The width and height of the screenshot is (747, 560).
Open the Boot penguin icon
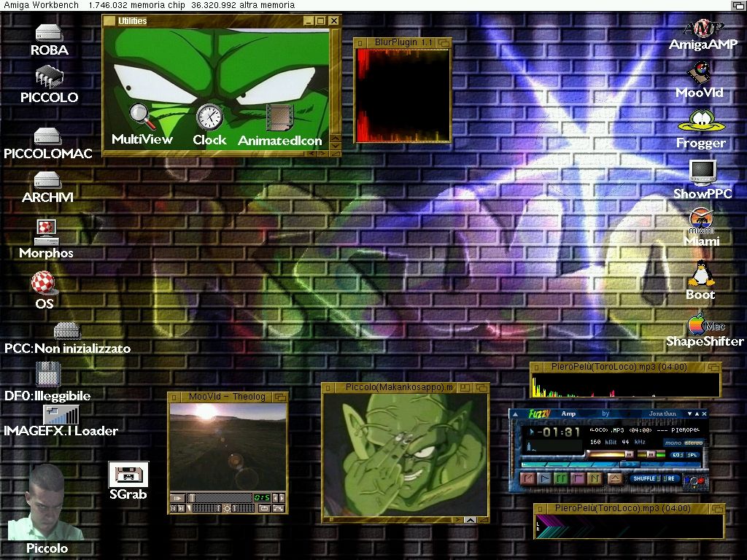700,281
